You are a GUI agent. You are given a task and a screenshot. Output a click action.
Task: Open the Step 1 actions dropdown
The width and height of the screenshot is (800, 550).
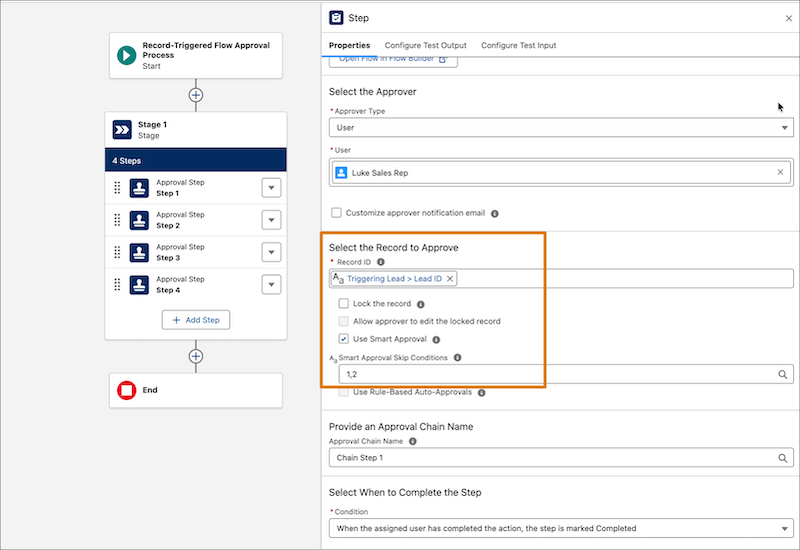271,188
